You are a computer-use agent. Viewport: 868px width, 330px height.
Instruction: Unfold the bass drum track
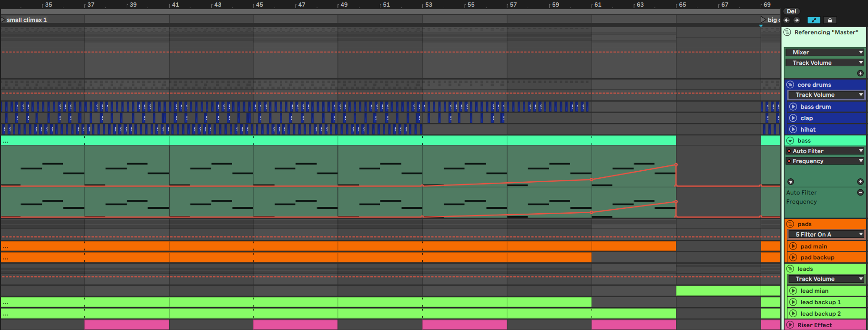(793, 107)
